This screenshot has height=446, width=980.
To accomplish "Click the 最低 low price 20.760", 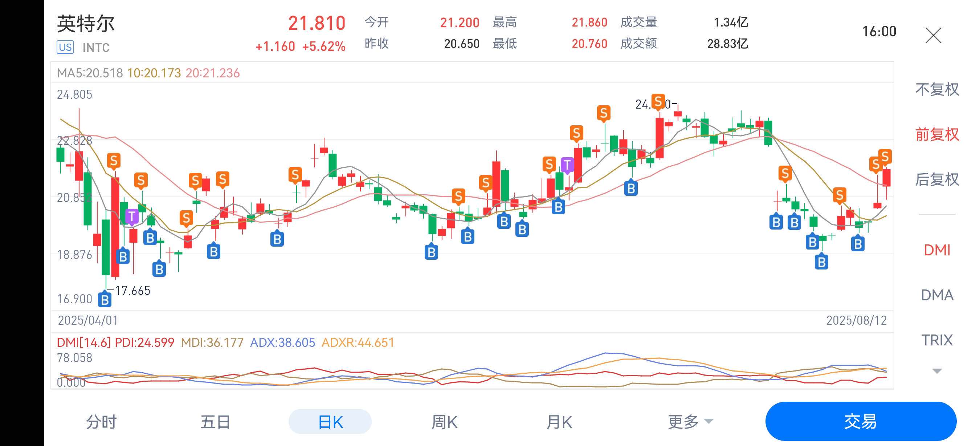I will tap(589, 44).
